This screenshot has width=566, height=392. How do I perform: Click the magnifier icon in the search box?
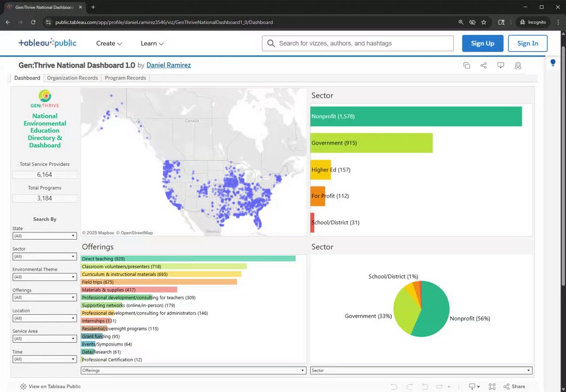click(271, 43)
